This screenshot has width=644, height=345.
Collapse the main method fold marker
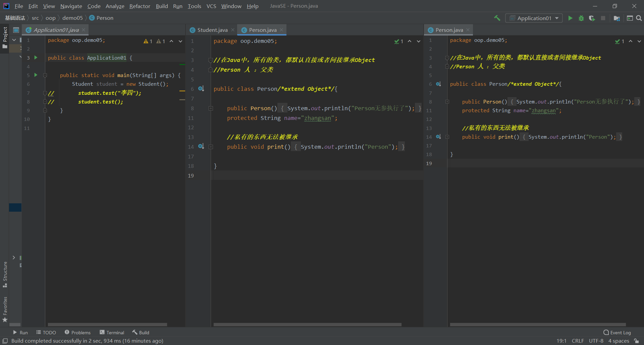(x=45, y=75)
